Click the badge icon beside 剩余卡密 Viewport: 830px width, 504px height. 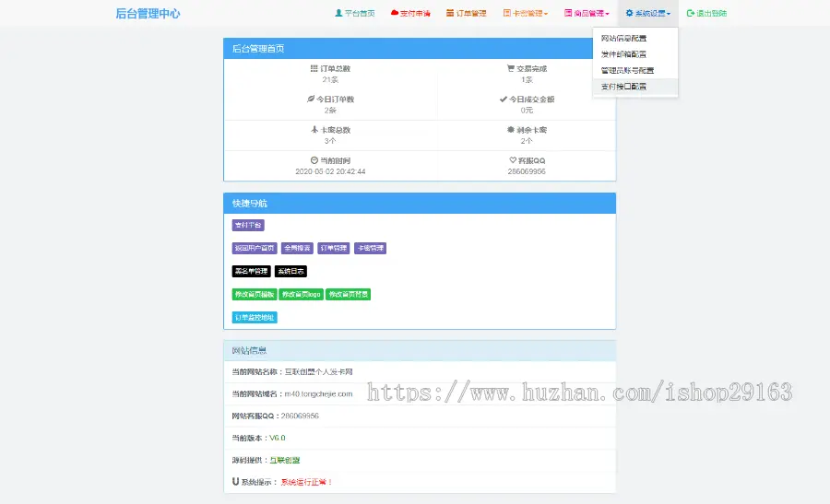point(511,130)
